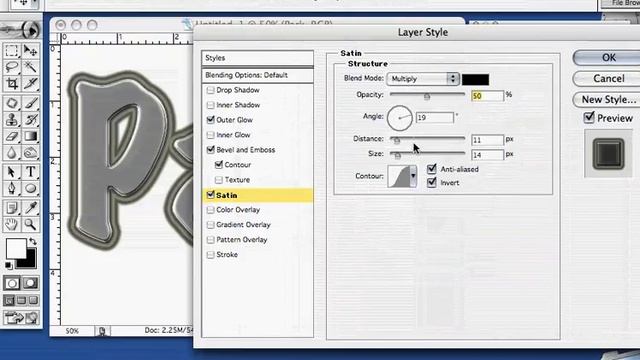
Task: Select the Blur droplet tool
Action: (x=12, y=153)
